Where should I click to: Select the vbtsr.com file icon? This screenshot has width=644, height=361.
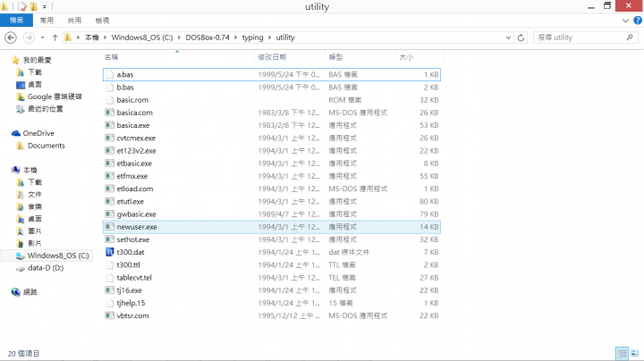[109, 315]
